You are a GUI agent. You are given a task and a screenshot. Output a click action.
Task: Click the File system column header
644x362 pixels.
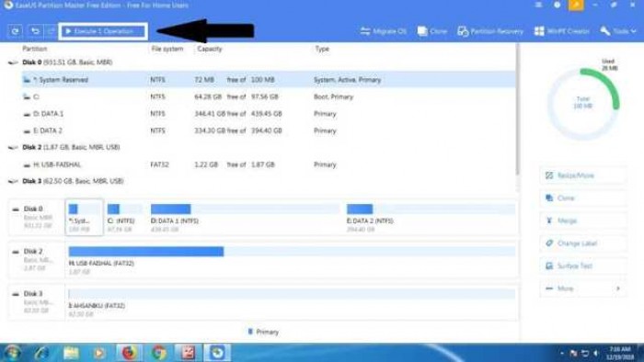pyautogui.click(x=167, y=49)
